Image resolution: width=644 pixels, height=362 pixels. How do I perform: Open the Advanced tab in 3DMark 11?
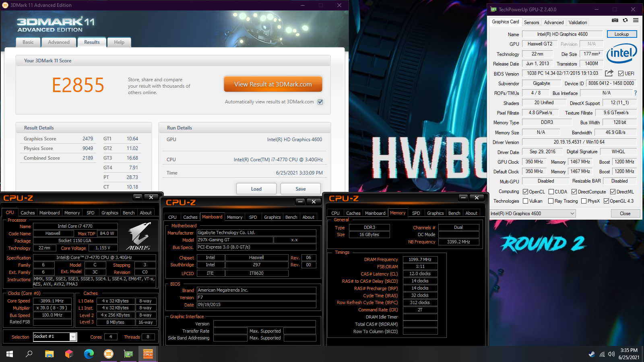pos(59,42)
